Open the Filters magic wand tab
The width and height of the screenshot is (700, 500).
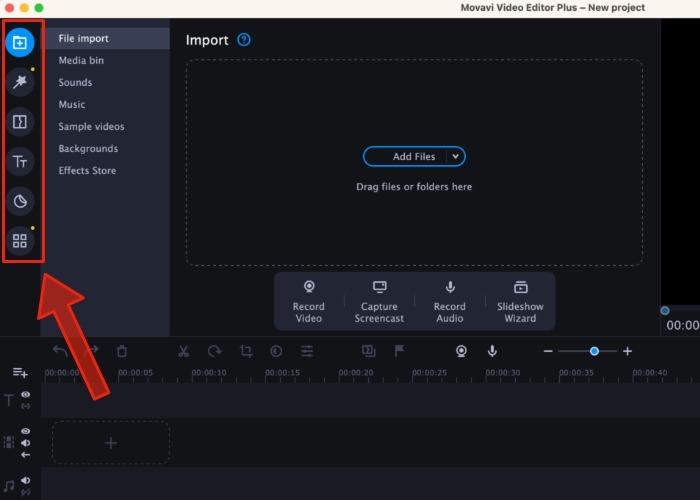coord(20,82)
